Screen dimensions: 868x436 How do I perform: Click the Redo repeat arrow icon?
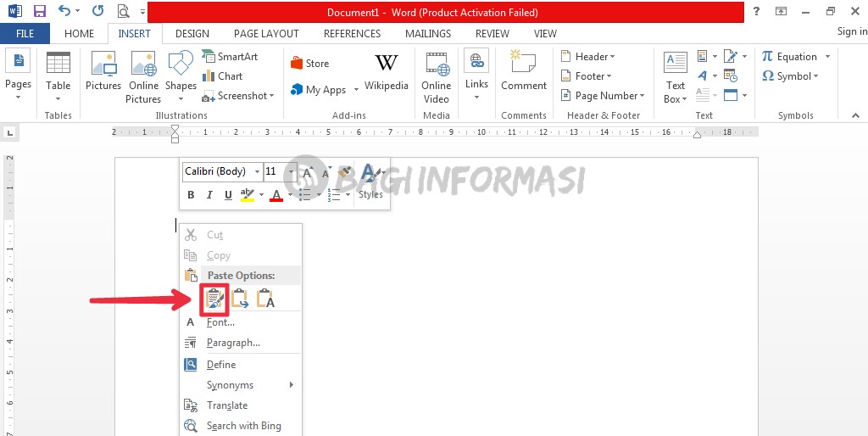coord(97,10)
